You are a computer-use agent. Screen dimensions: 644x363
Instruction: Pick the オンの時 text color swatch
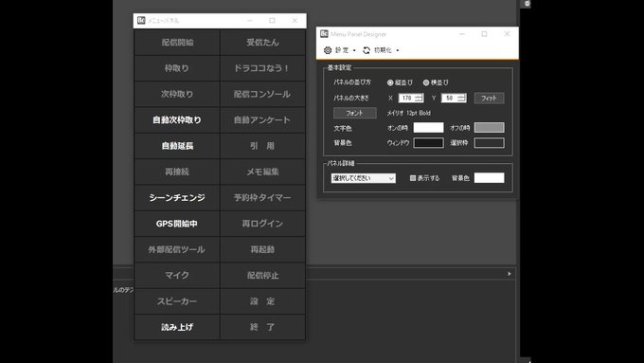pyautogui.click(x=428, y=127)
